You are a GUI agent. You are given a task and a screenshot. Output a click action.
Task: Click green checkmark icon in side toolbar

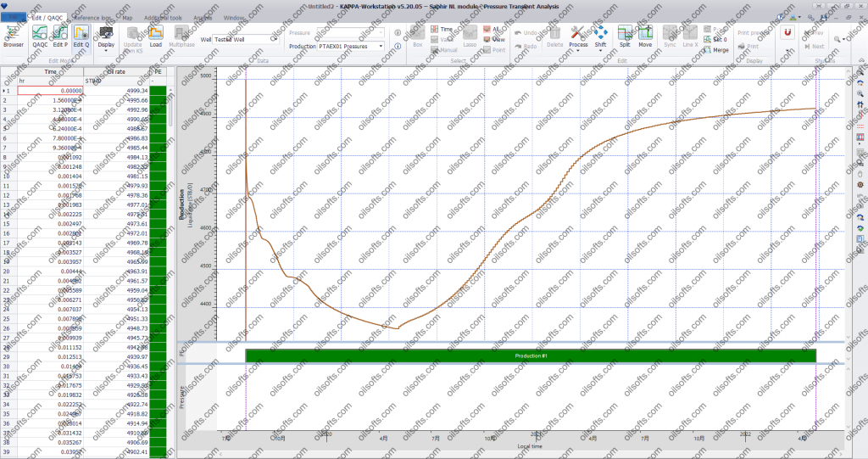pos(860,228)
